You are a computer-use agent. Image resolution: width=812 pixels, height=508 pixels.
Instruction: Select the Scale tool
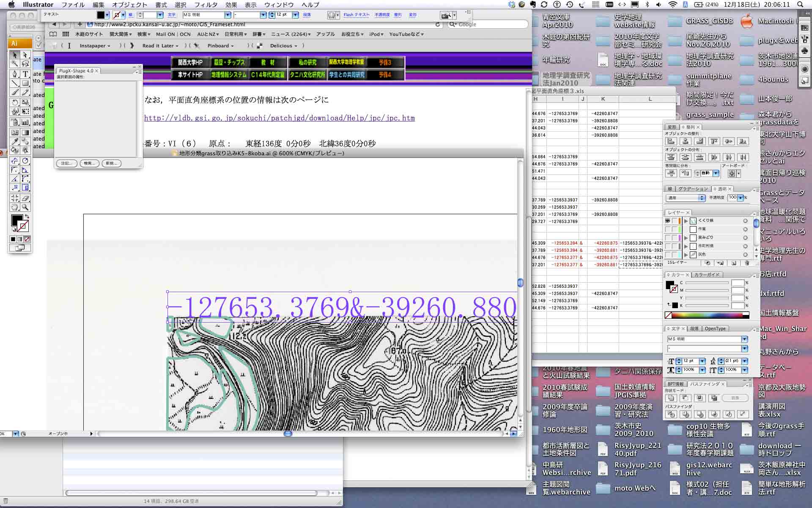coord(25,102)
